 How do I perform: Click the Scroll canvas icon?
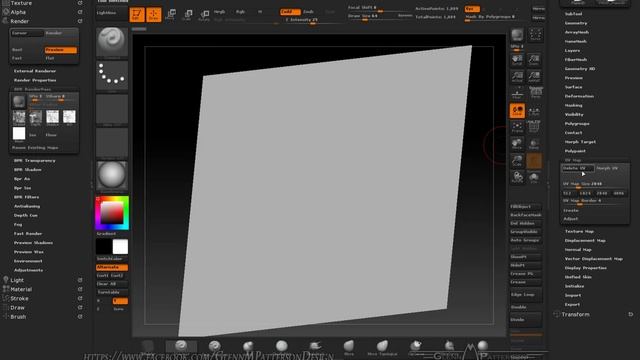(x=517, y=60)
